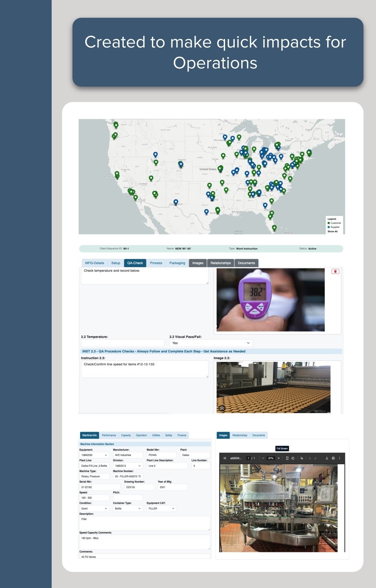Click Show All in map legend

[332, 232]
